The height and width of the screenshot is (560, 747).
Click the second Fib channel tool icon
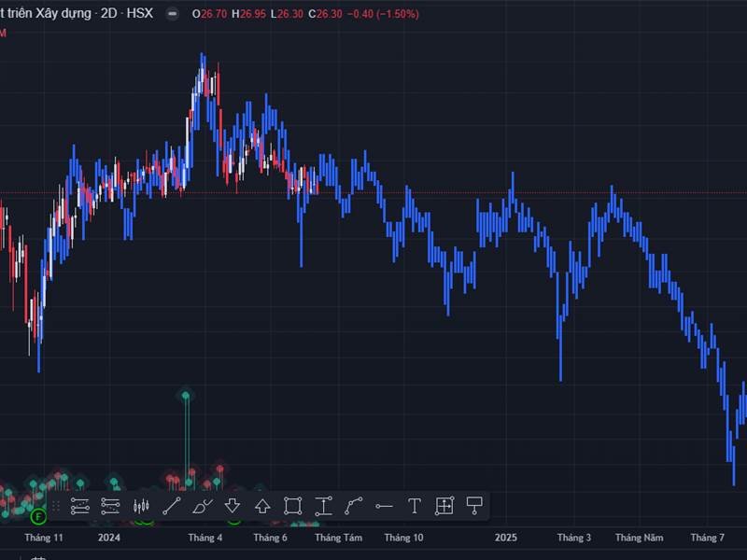pyautogui.click(x=111, y=506)
